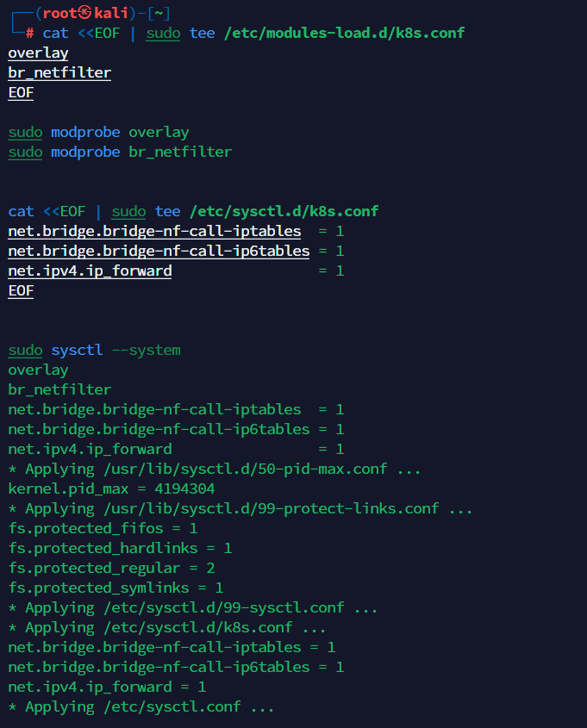587x728 pixels.
Task: Click the sysctl command word
Action: (x=77, y=350)
